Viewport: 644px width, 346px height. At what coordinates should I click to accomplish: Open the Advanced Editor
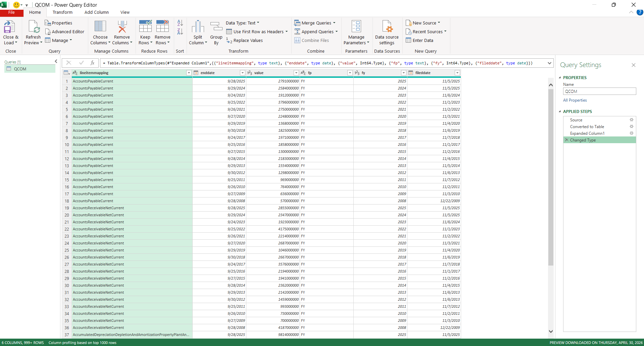coord(64,32)
